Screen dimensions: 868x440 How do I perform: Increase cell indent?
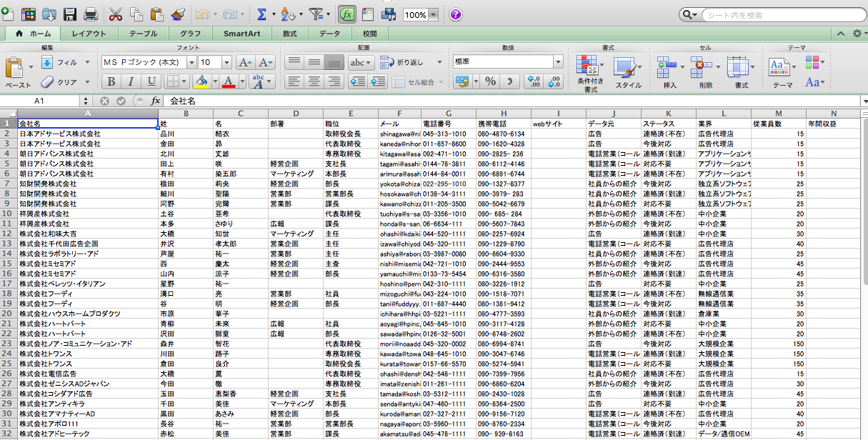(378, 81)
